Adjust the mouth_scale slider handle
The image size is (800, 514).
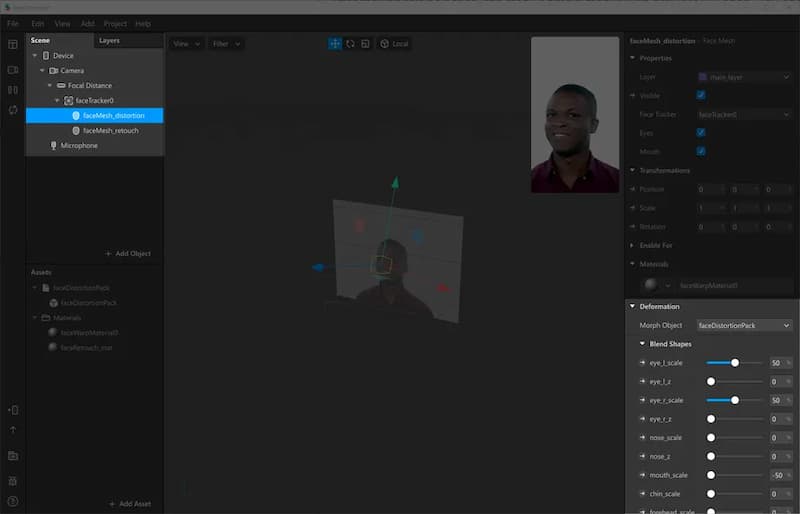pos(711,475)
